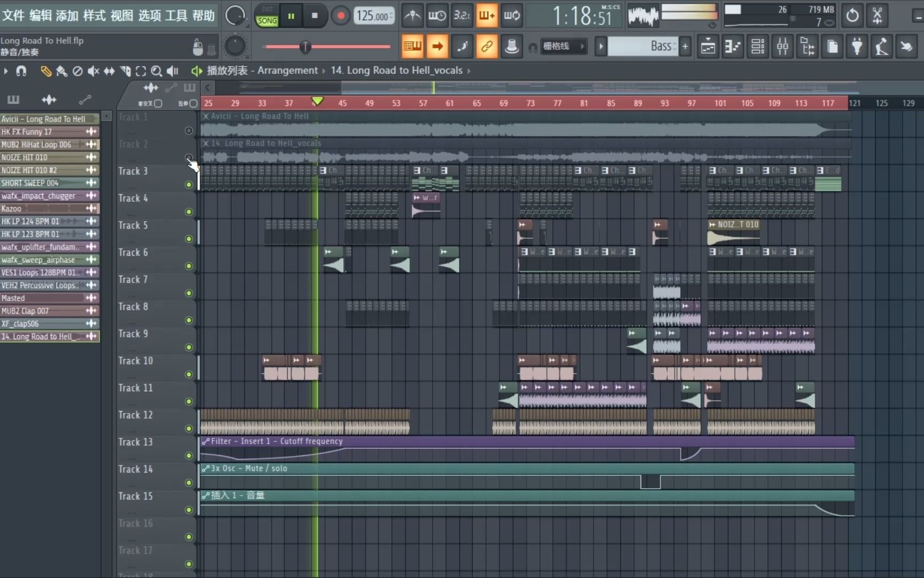Image resolution: width=924 pixels, height=578 pixels.
Task: Open the 帮助 (Help) menu
Action: [204, 16]
